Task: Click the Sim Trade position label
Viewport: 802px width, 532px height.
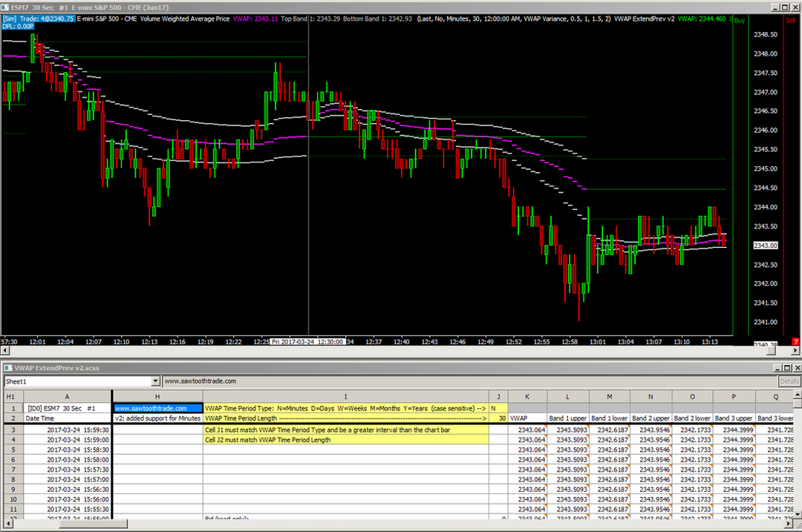Action: click(x=39, y=17)
